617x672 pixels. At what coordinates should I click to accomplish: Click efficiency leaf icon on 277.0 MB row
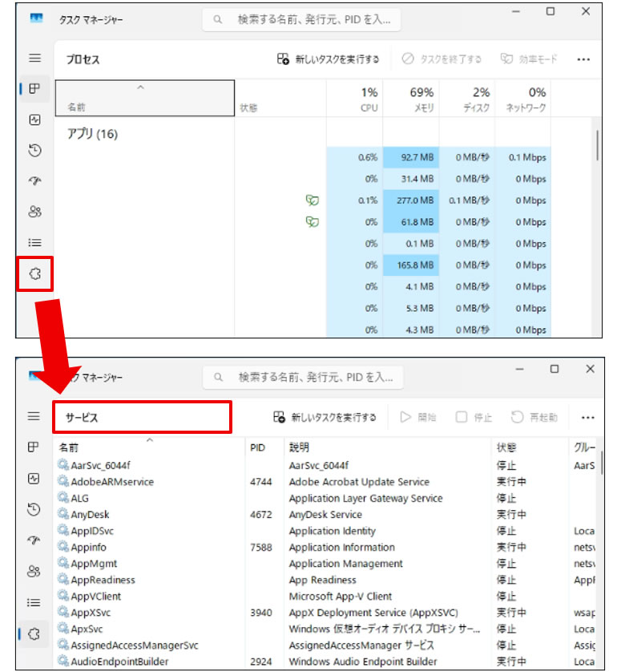(313, 200)
